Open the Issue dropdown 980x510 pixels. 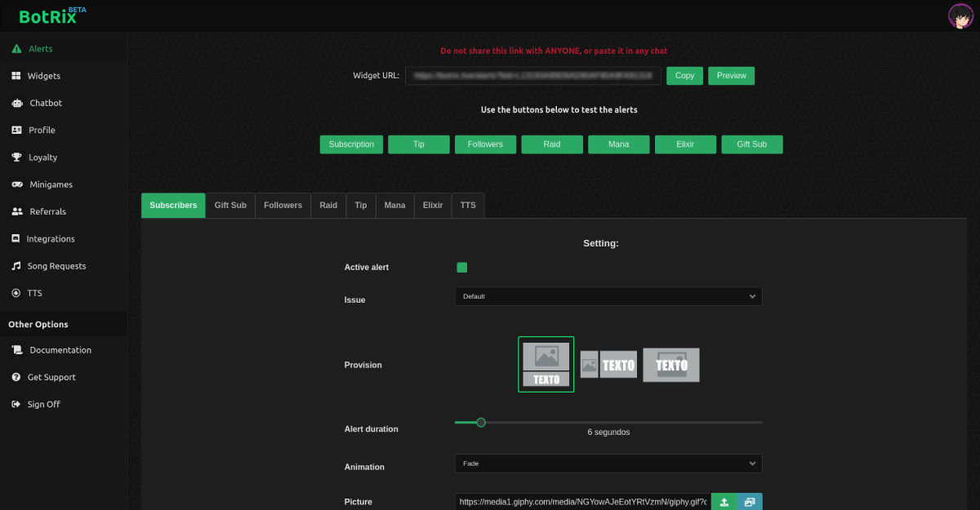point(608,296)
